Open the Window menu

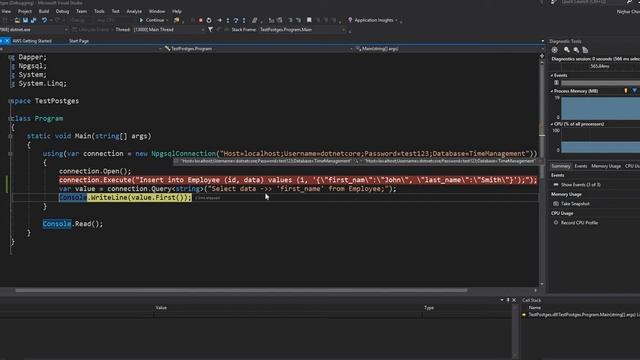click(x=157, y=11)
